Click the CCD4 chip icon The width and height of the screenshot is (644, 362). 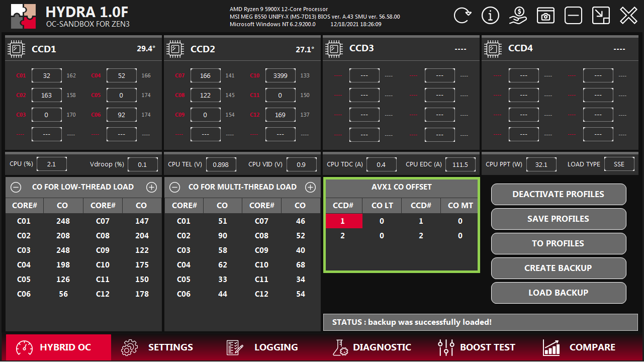(x=493, y=49)
